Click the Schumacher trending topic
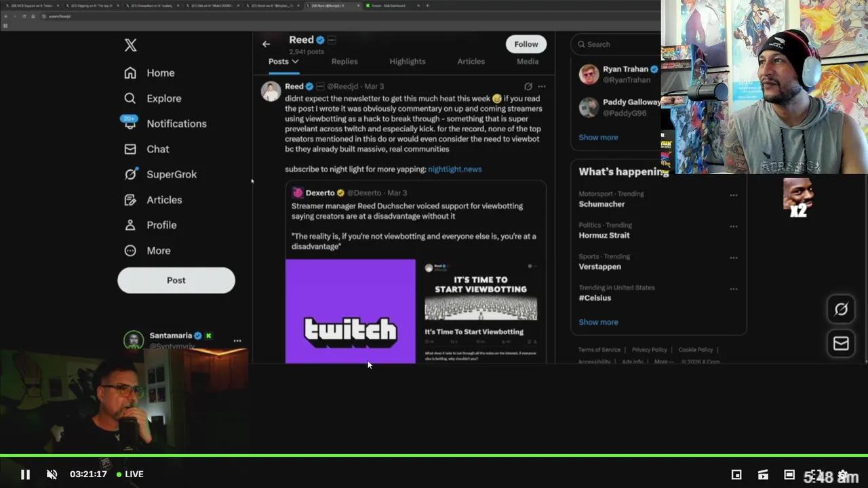The image size is (868, 488). click(x=601, y=204)
